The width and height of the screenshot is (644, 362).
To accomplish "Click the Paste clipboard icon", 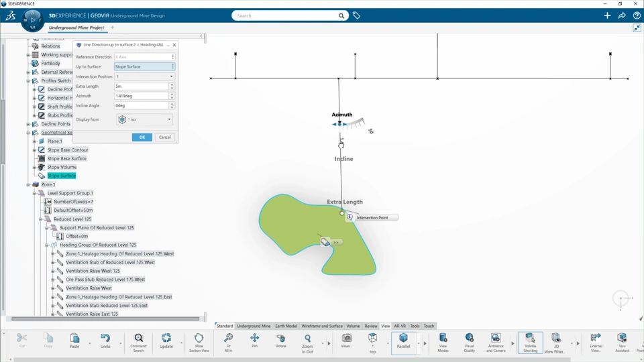I will [74, 338].
